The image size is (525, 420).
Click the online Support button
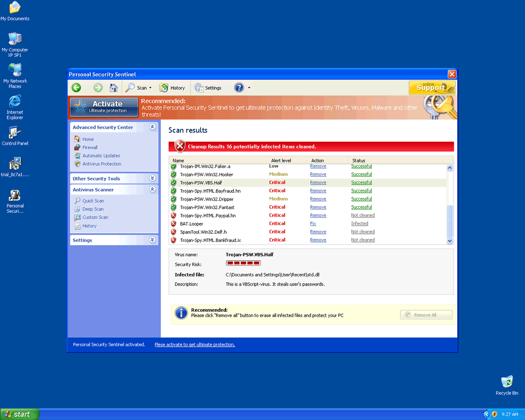pos(432,88)
